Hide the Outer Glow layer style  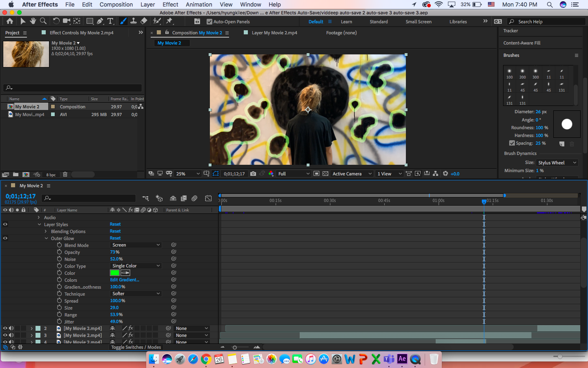click(x=5, y=238)
